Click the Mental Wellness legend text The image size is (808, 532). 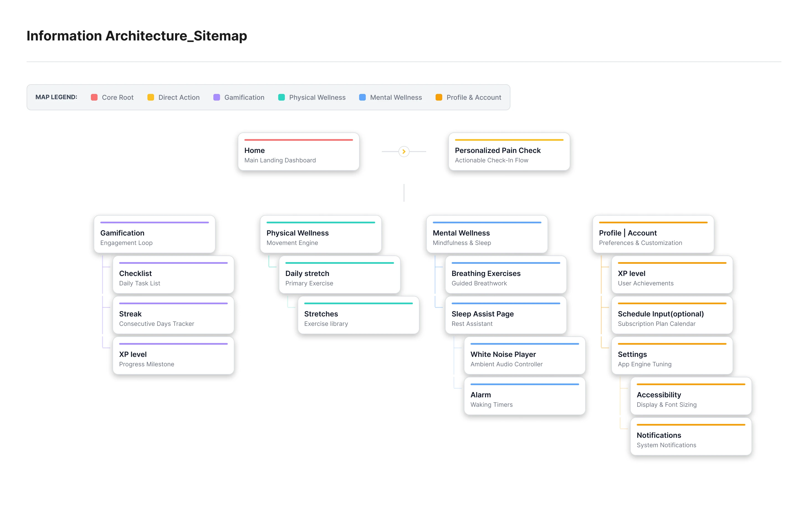pyautogui.click(x=396, y=98)
